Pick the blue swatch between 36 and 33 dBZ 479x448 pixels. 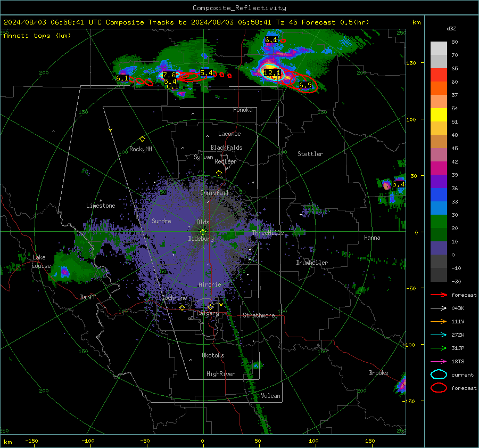tap(439, 195)
